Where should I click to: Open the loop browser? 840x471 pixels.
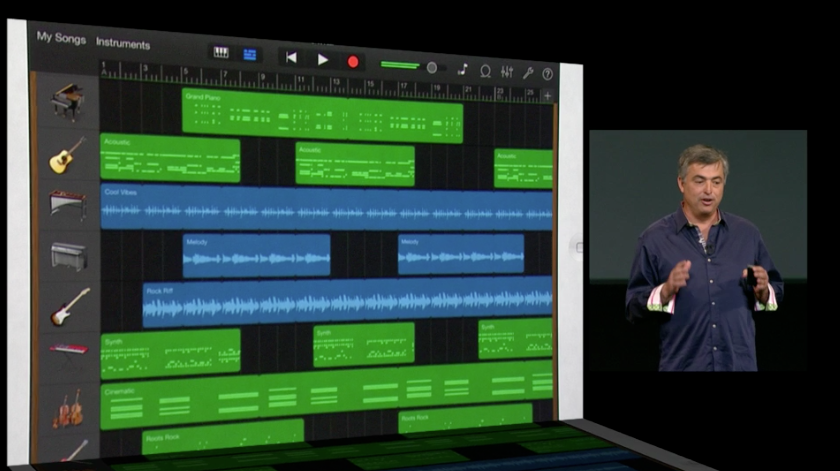485,71
